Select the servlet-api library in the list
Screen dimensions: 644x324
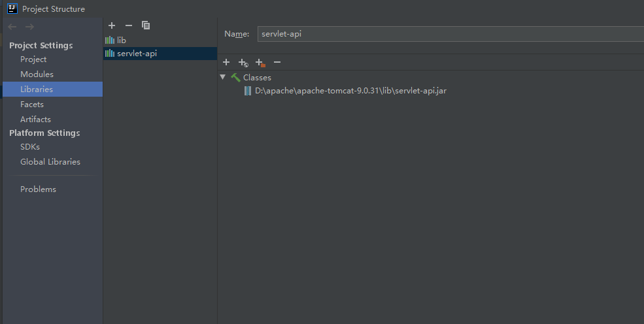click(160, 54)
